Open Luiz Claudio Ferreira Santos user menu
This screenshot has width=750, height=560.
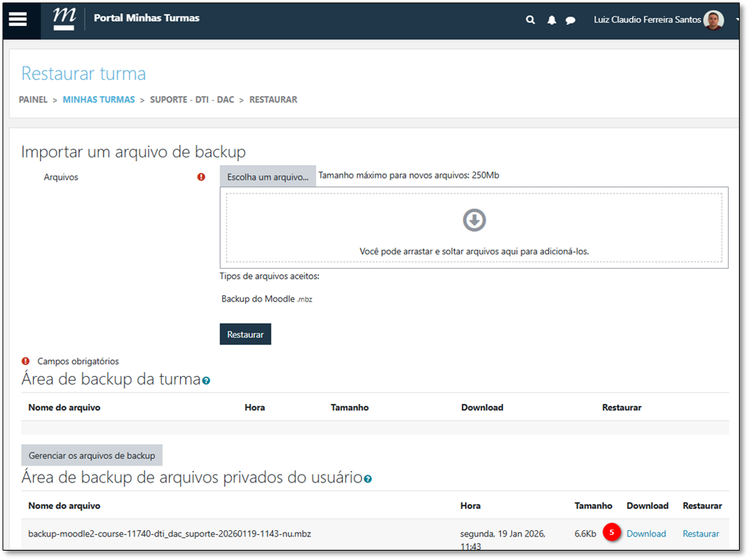tap(647, 20)
